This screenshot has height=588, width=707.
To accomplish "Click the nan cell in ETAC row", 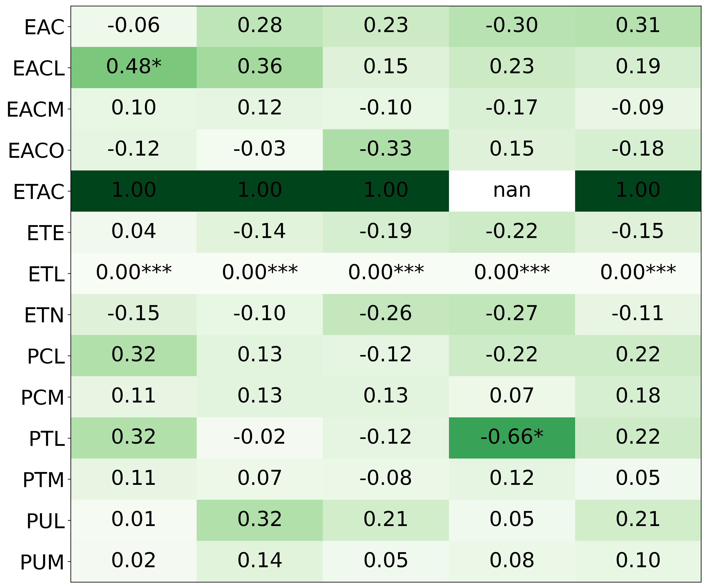I will 512,191.
